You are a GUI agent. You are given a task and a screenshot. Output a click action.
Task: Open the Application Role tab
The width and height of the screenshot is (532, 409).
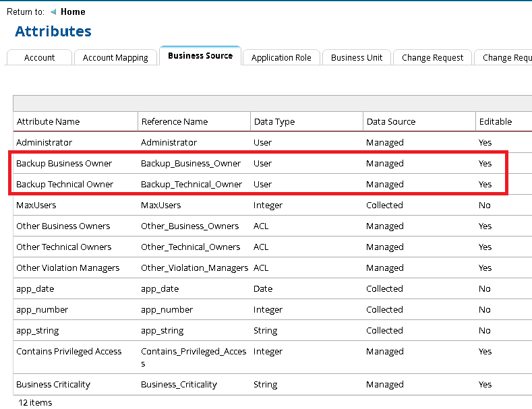click(281, 58)
